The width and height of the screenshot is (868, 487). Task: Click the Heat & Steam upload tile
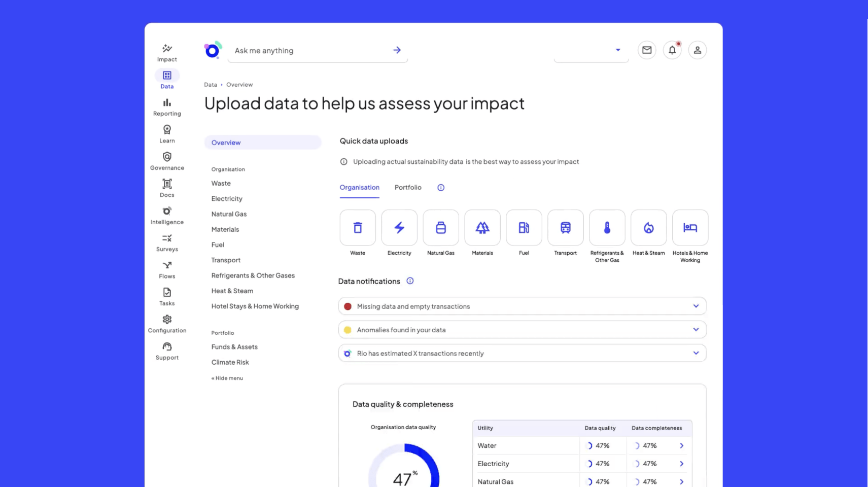pos(649,228)
